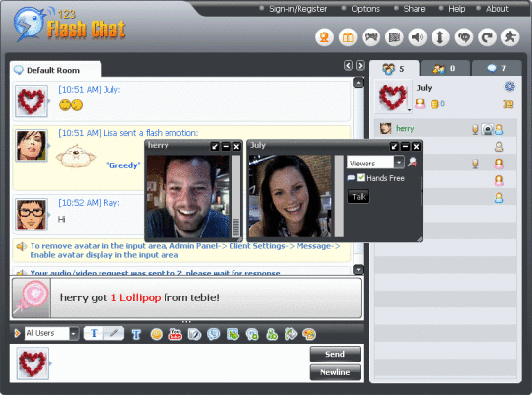Click the speech bubble header icon
The image size is (532, 395).
[464, 37]
